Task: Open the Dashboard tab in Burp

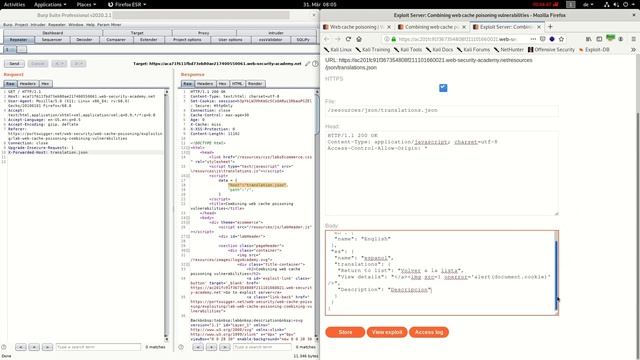Action: click(53, 33)
